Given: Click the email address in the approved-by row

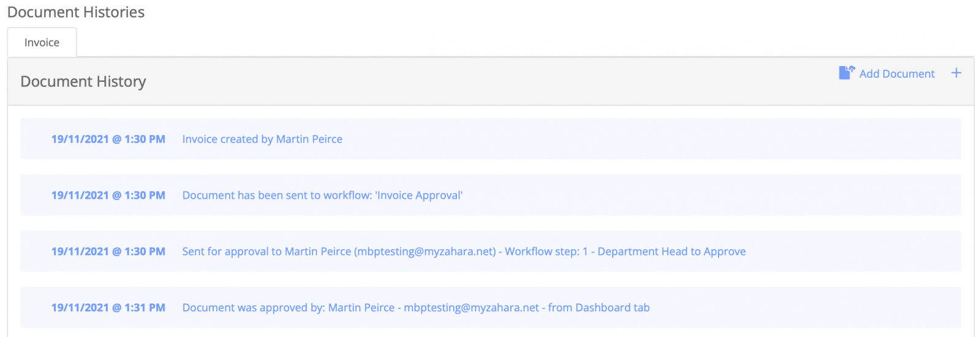Looking at the screenshot, I should click(x=472, y=308).
